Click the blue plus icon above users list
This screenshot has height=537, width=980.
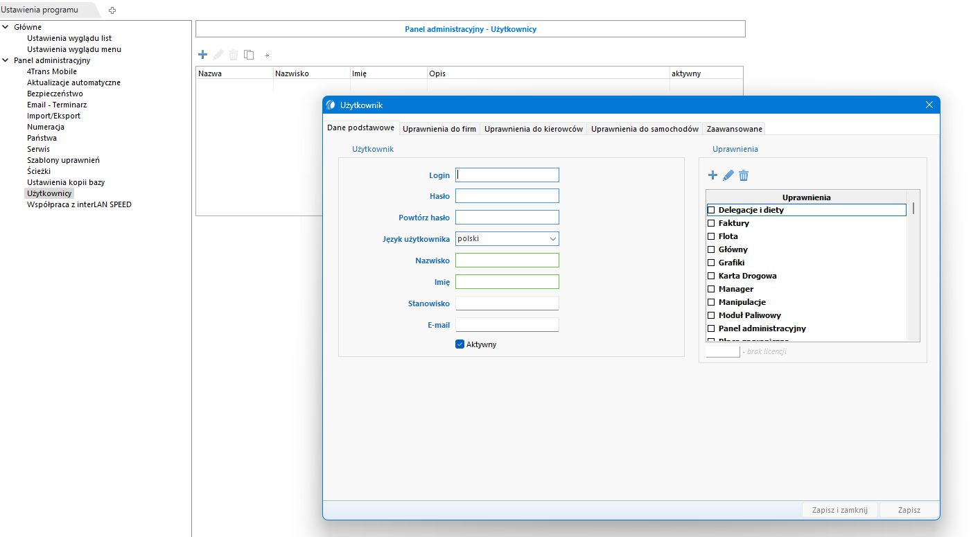(x=202, y=55)
